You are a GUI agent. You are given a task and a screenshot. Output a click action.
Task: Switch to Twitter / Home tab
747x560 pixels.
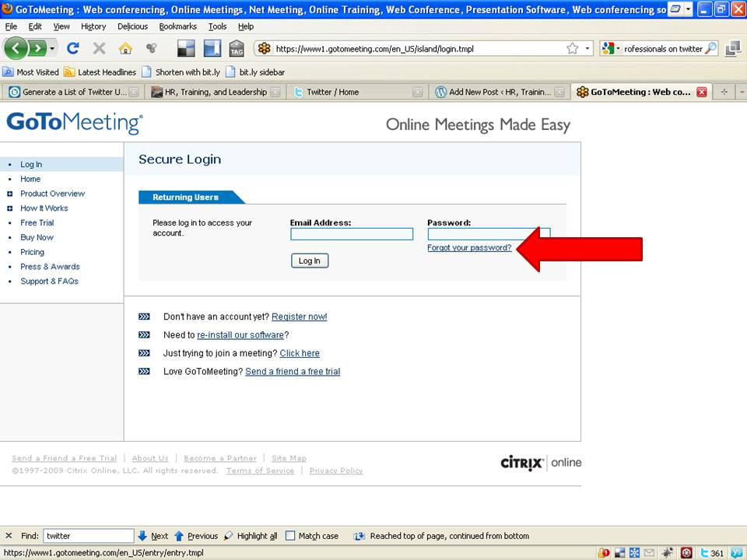[357, 92]
